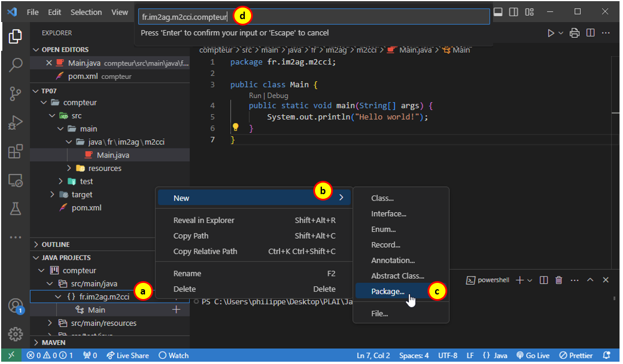Open the Manage settings gear
623x364 pixels.
15,334
